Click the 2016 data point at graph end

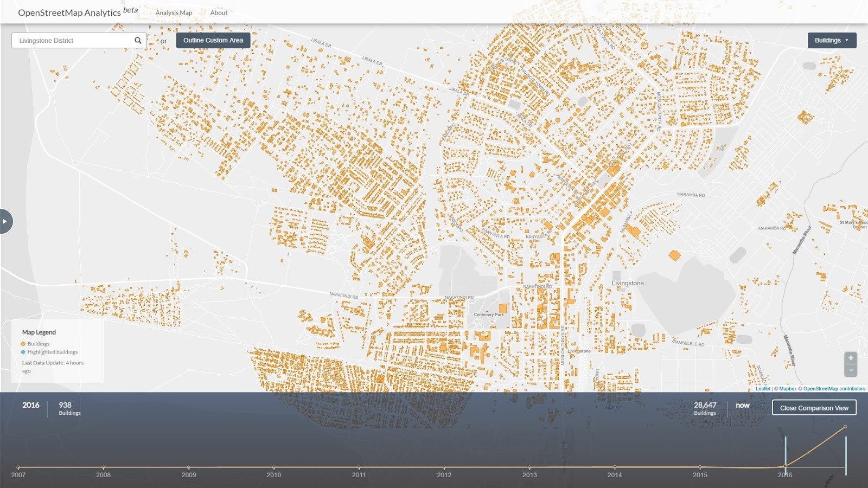[x=845, y=427]
